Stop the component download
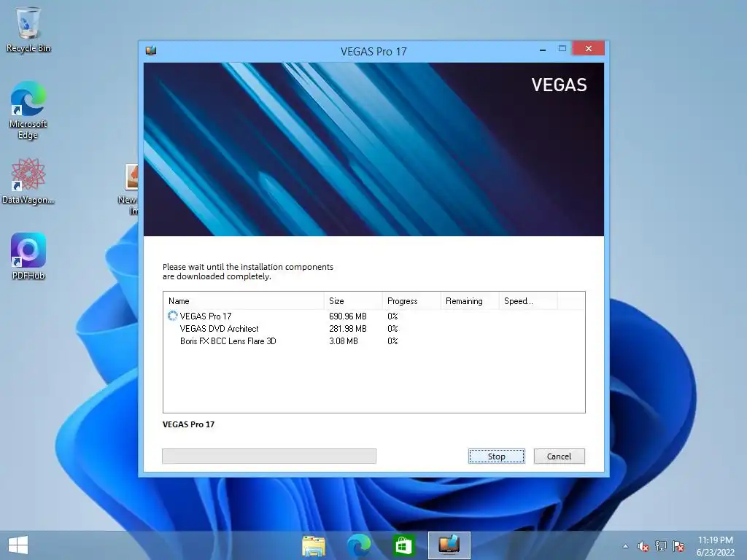The width and height of the screenshot is (747, 560). tap(496, 456)
